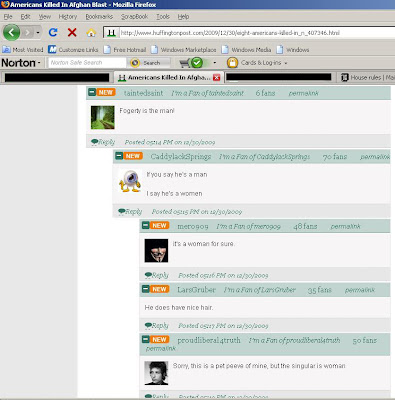Viewport: 395px width, 400px height.
Task: Open the Windows Media bookmark
Action: click(x=246, y=50)
